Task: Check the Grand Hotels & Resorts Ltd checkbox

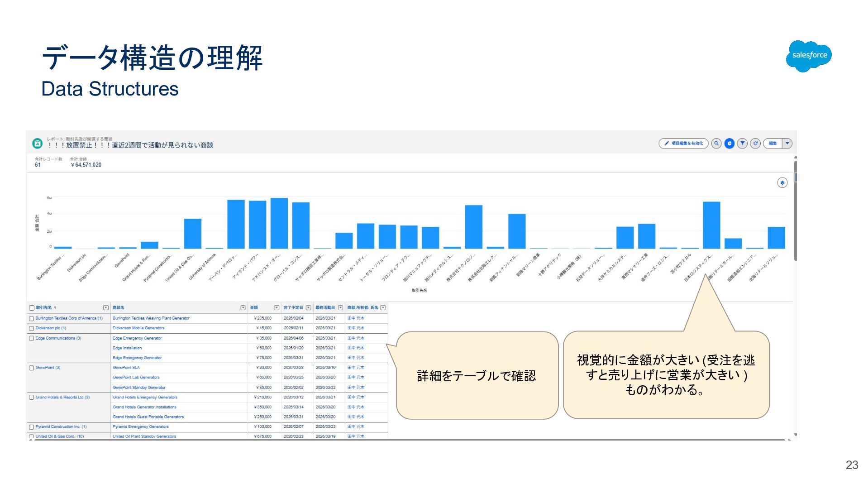Action: coord(32,398)
